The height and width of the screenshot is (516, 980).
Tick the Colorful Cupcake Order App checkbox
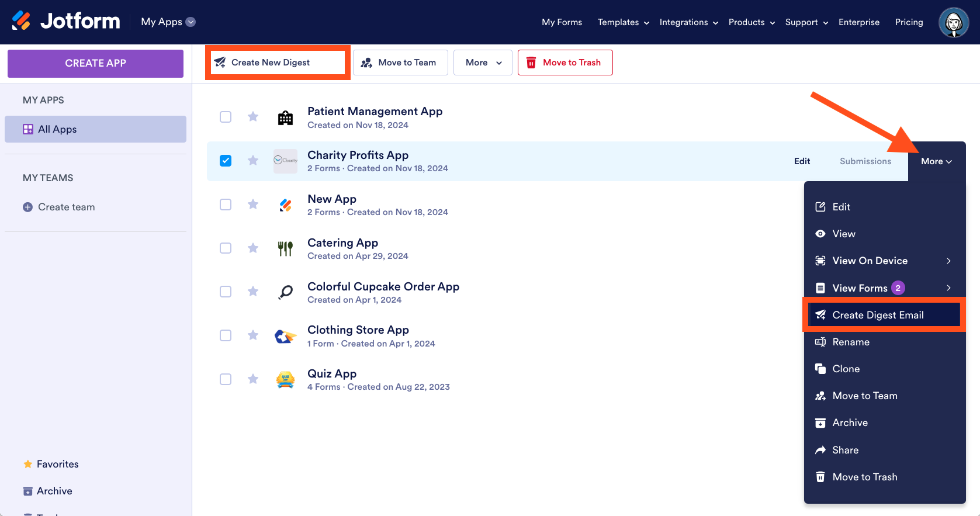click(x=226, y=292)
